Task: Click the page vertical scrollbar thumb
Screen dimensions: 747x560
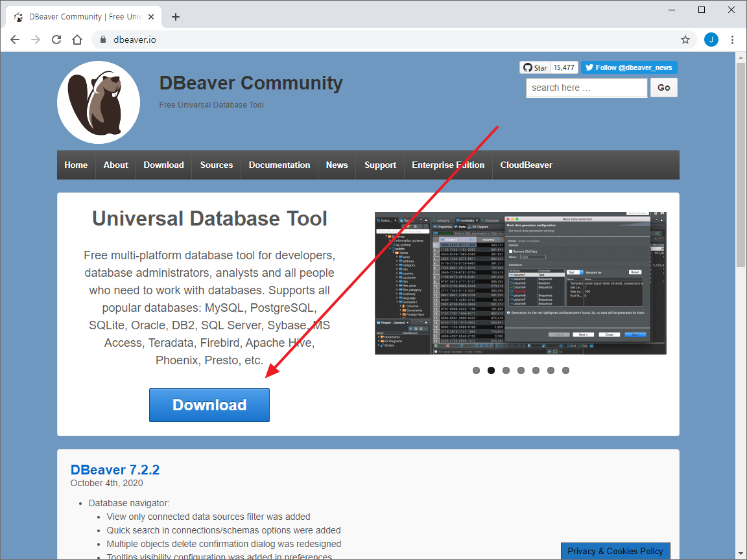Action: coord(741,164)
